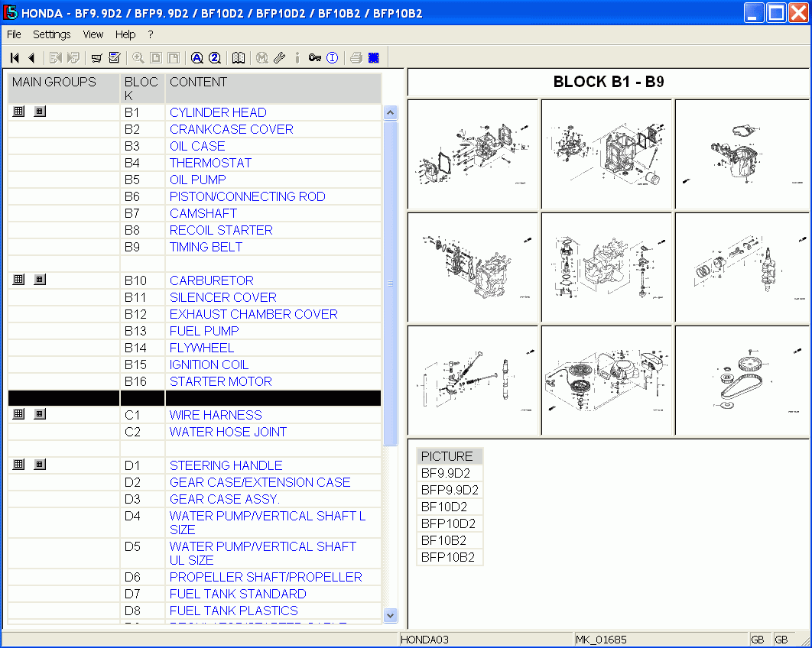Open the WIRE HARNESS link
The height and width of the screenshot is (648, 812).
(x=216, y=415)
